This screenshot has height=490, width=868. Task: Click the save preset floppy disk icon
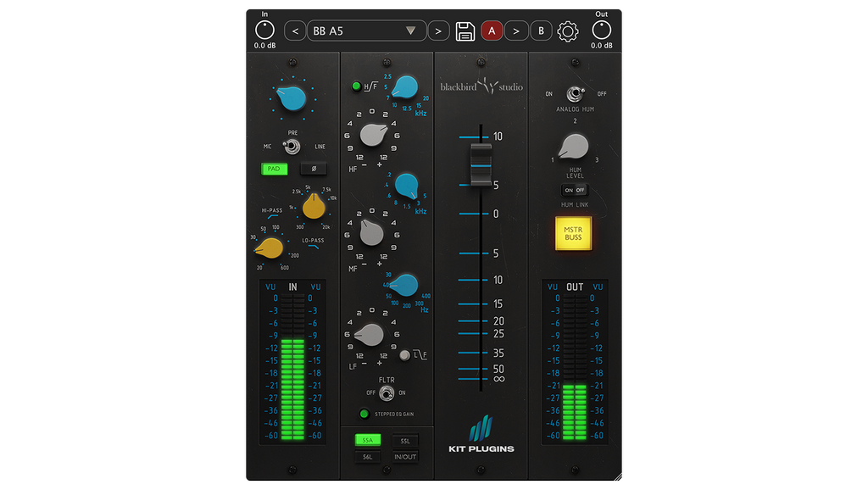(x=465, y=31)
